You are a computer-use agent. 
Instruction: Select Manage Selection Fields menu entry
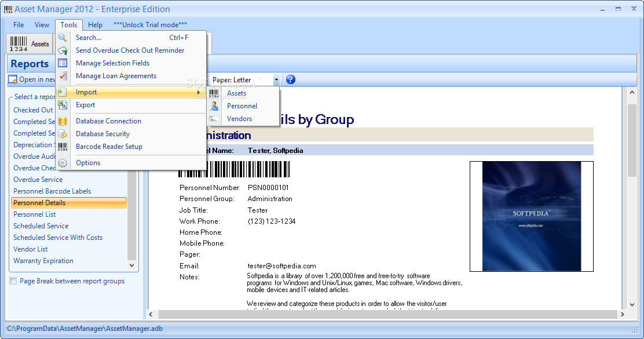click(x=131, y=63)
